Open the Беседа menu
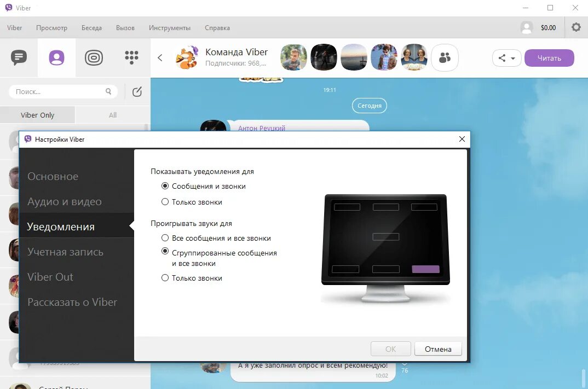Image resolution: width=588 pixels, height=389 pixels. click(91, 28)
